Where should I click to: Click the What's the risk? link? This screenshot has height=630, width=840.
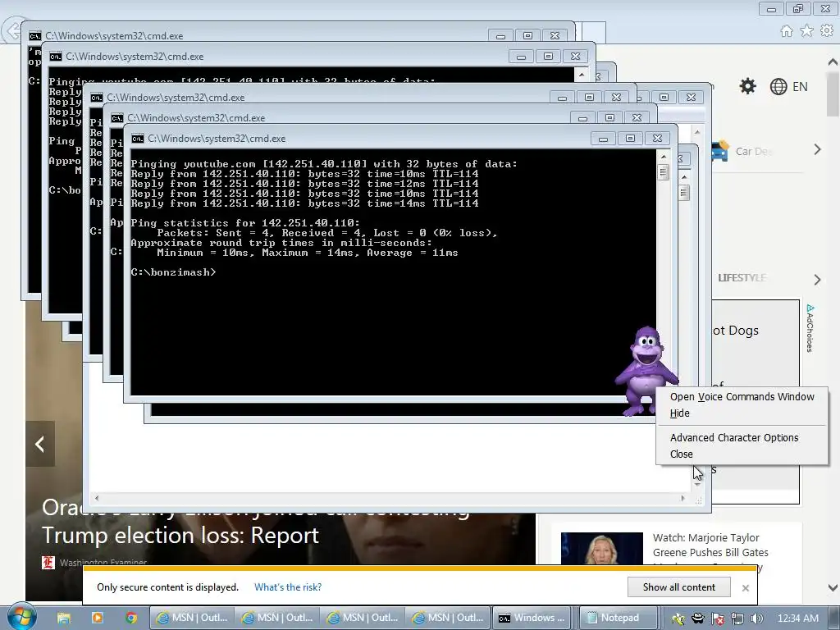[x=288, y=587]
